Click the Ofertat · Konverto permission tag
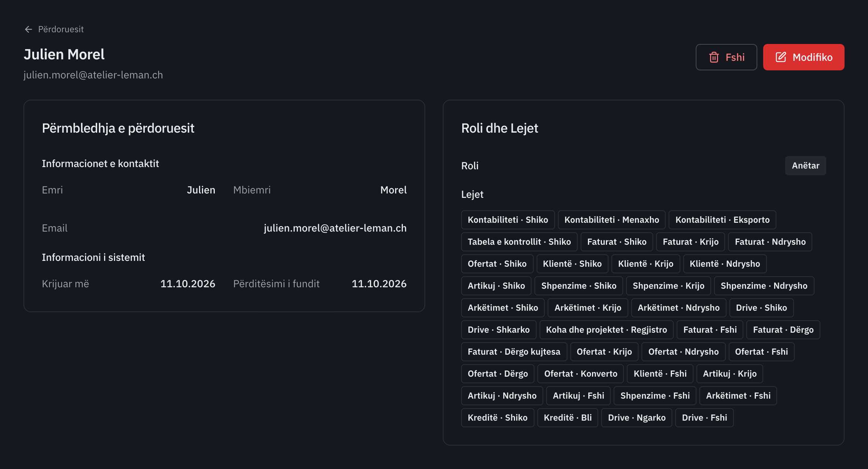This screenshot has width=868, height=469. click(x=581, y=374)
